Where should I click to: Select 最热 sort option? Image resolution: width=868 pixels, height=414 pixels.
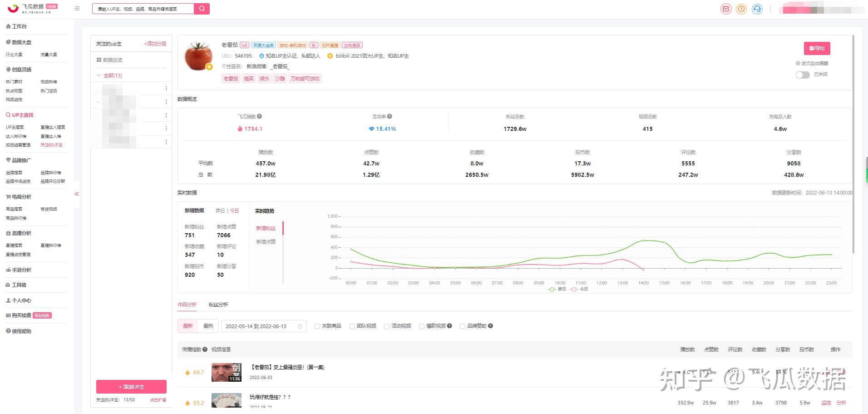coord(208,326)
